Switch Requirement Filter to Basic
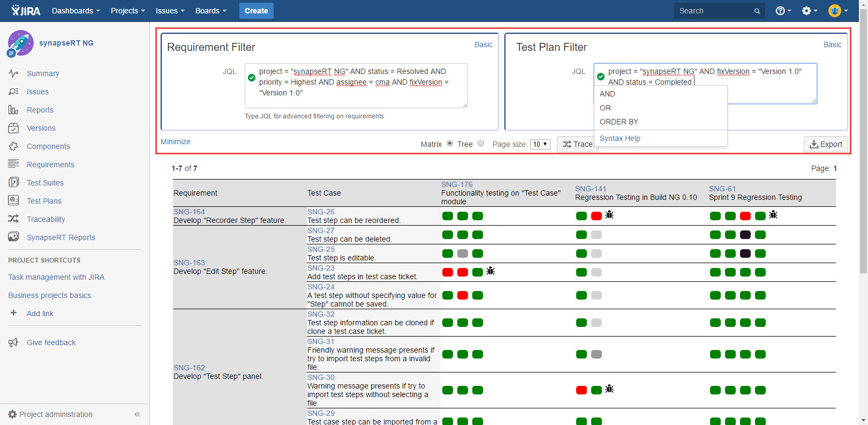868x425 pixels. [484, 44]
